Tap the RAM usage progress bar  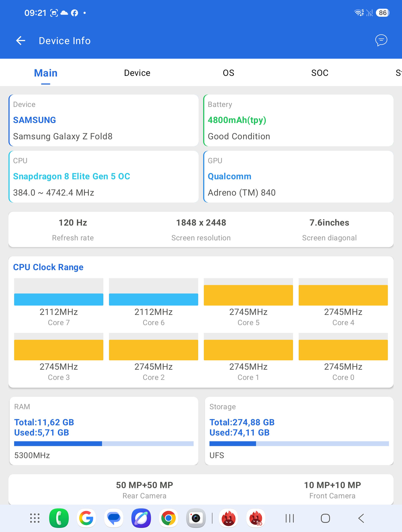[x=104, y=443]
